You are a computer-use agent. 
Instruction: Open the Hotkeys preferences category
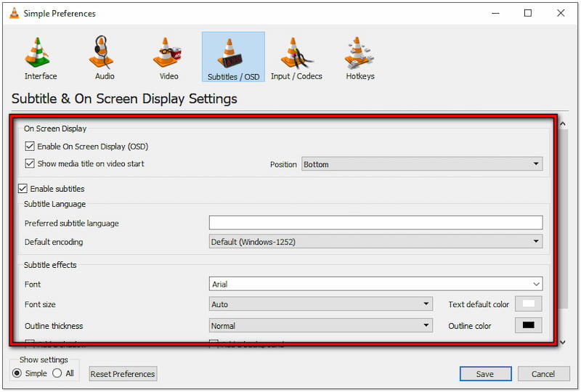(x=360, y=57)
